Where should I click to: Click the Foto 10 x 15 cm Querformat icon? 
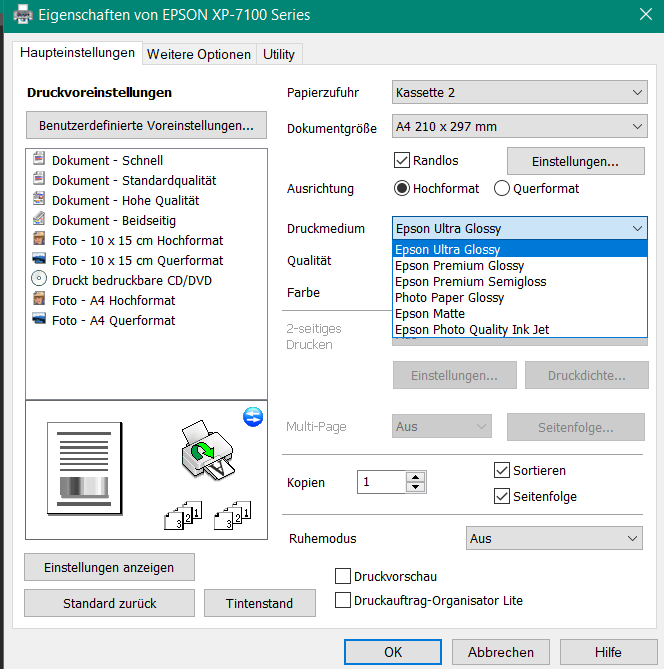point(39,259)
